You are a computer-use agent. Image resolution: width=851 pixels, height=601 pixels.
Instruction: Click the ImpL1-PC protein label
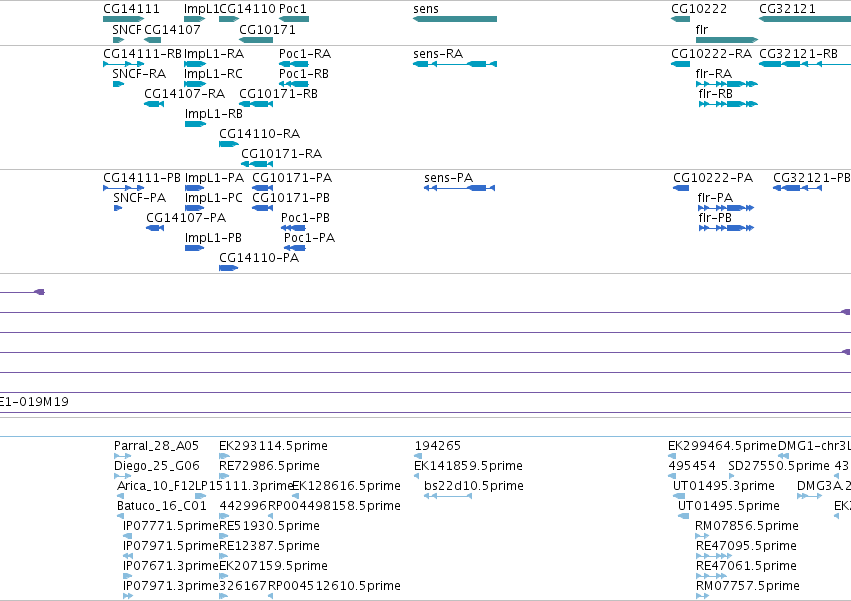[x=214, y=198]
